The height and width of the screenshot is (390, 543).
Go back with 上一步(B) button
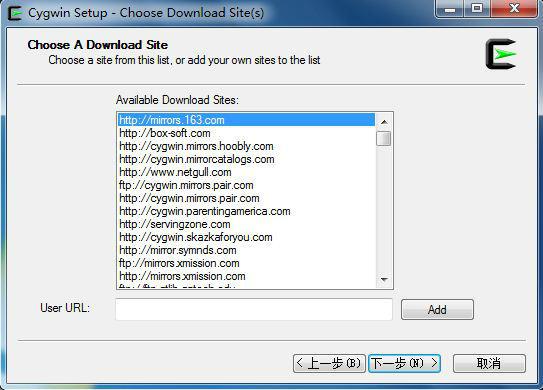tap(329, 363)
